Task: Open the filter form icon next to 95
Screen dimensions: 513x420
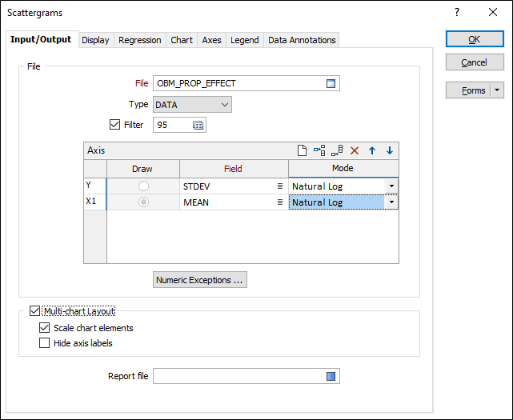Action: tap(198, 125)
